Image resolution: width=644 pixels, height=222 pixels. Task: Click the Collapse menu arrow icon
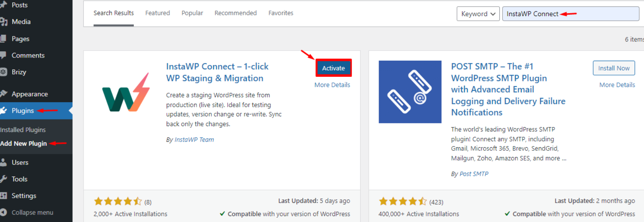point(4,212)
